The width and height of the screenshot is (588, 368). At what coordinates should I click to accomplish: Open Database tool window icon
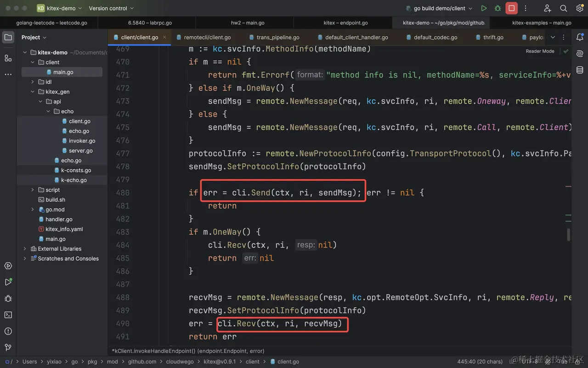(580, 70)
